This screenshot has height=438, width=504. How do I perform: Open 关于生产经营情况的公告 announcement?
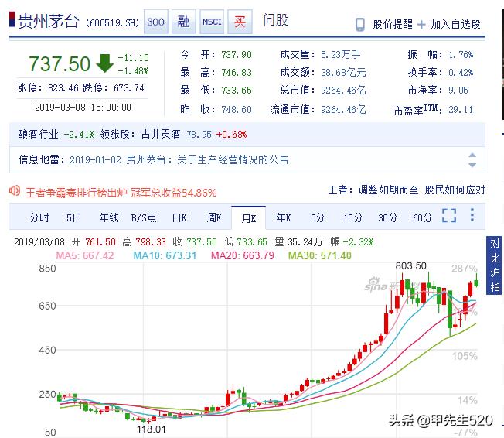[233, 159]
